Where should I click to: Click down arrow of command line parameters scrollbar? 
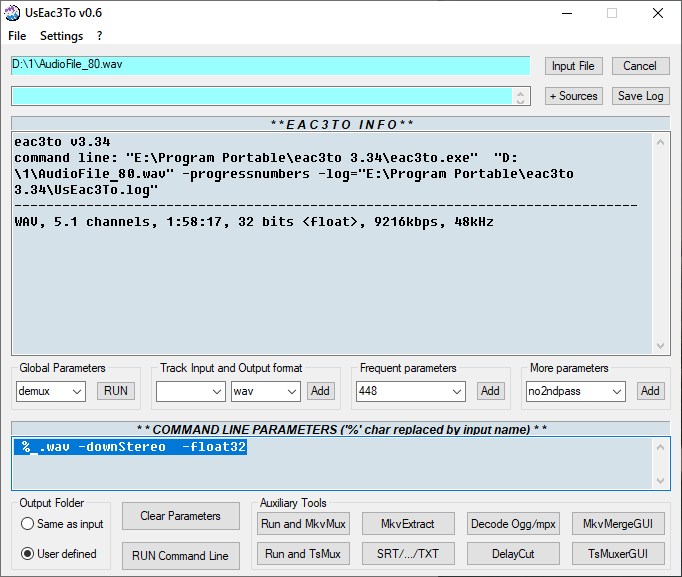coord(660,480)
